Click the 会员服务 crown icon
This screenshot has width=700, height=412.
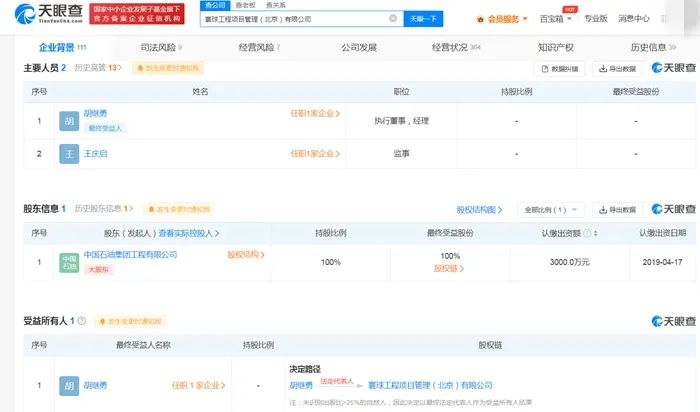click(480, 19)
